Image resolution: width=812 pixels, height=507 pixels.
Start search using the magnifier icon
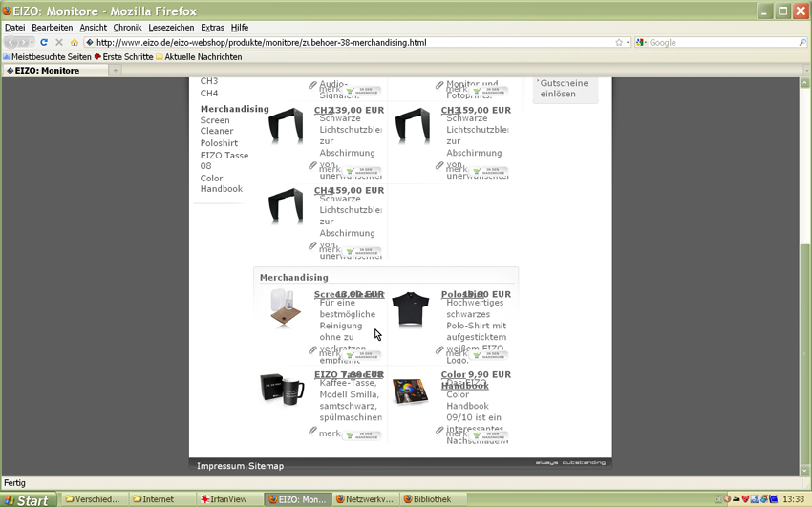[x=802, y=42]
